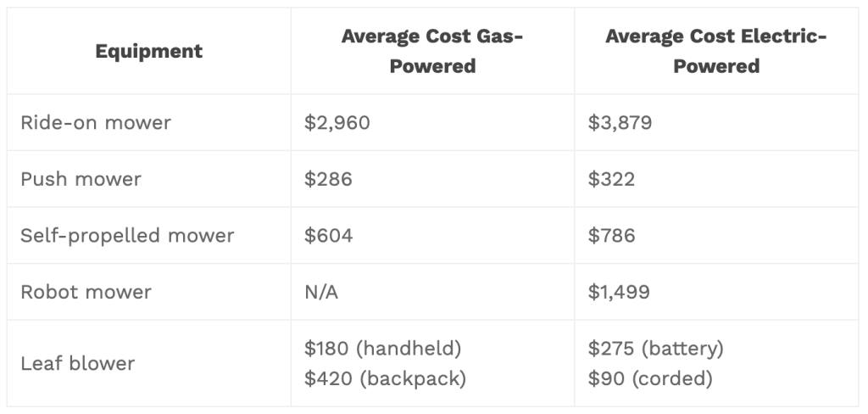Select the Average Cost Gas-Powered header
Screen dimensions: 868x414
click(432, 51)
